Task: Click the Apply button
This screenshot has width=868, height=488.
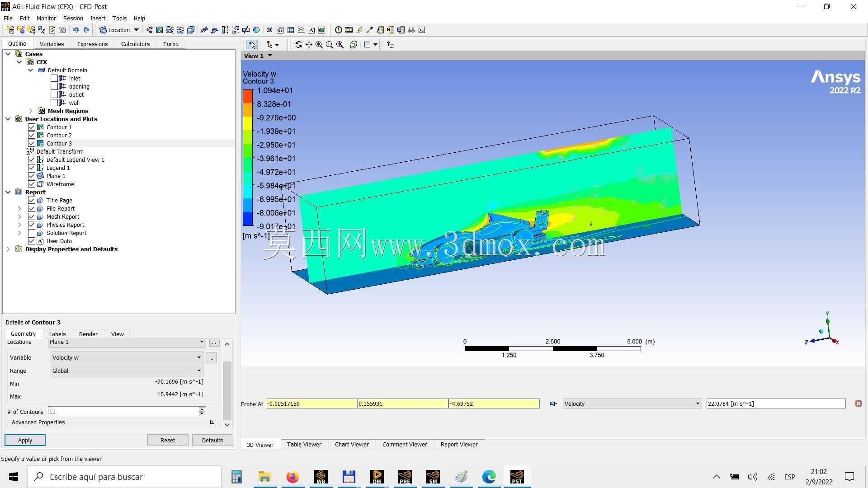Action: tap(25, 440)
